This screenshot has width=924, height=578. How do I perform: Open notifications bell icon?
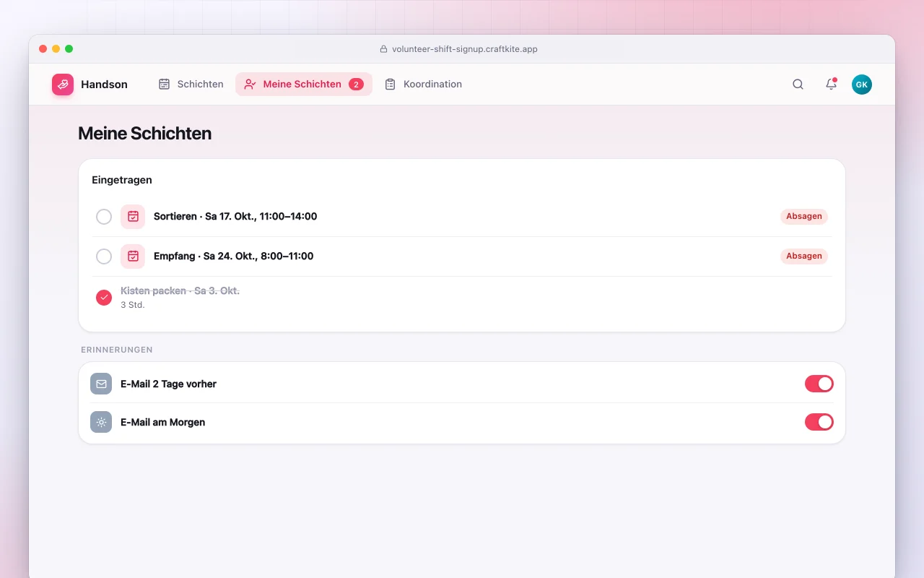831,85
